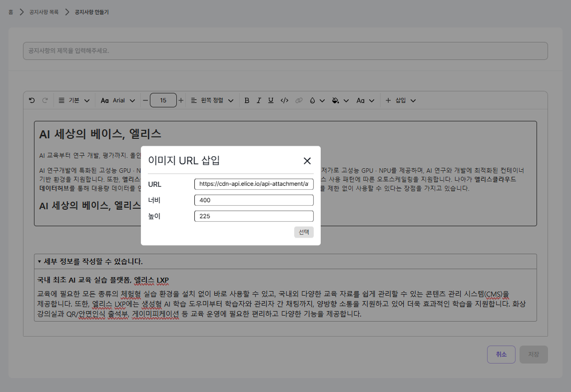Click the notice title input field
This screenshot has height=392, width=571.
point(285,51)
